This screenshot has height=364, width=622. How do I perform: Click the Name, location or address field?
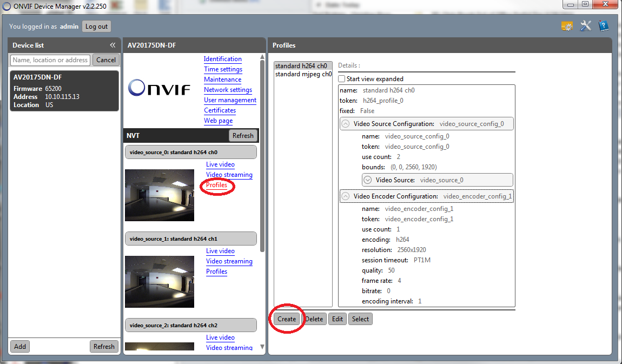50,60
